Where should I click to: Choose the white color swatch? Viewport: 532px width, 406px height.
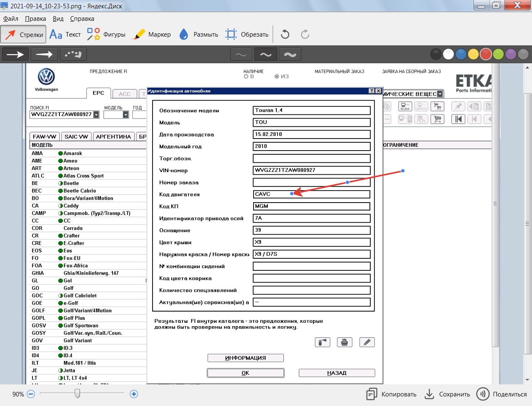pyautogui.click(x=448, y=54)
